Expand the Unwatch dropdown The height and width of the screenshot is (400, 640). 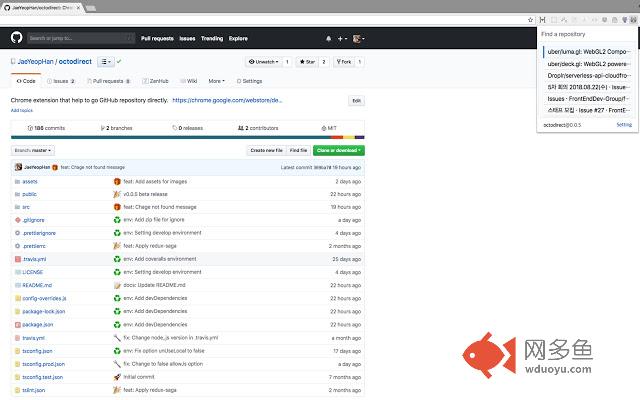pos(264,62)
